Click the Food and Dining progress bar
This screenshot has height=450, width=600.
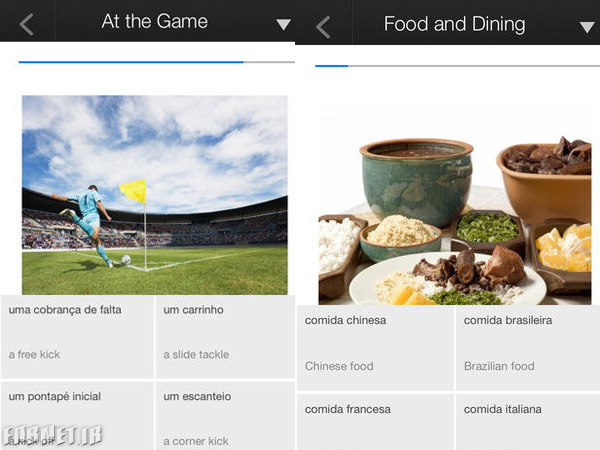(457, 66)
